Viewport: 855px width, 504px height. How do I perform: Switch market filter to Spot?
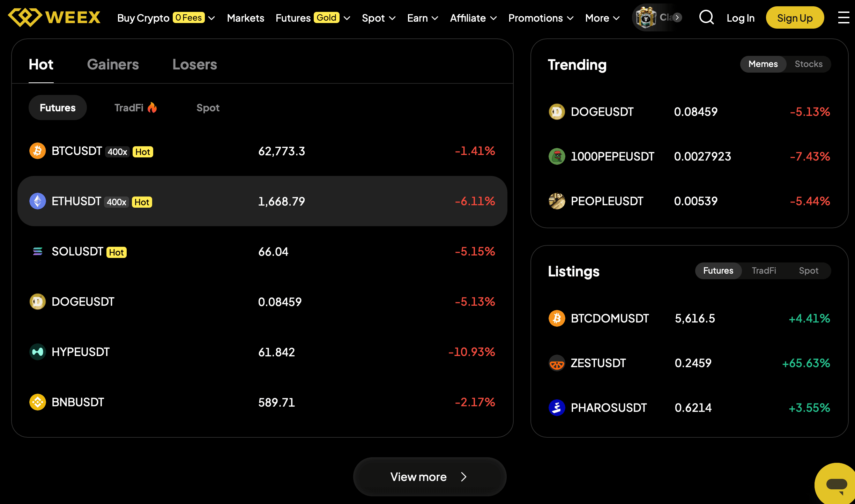click(x=208, y=108)
